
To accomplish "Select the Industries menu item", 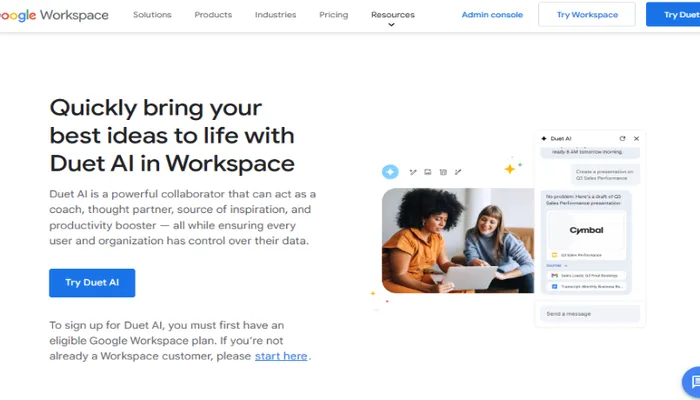I will (x=275, y=15).
